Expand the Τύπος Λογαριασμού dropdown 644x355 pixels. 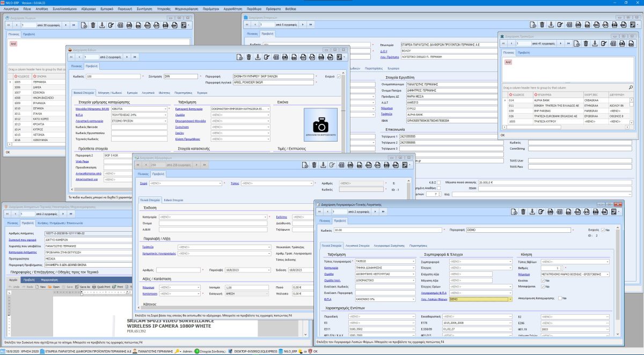pyautogui.click(x=413, y=261)
